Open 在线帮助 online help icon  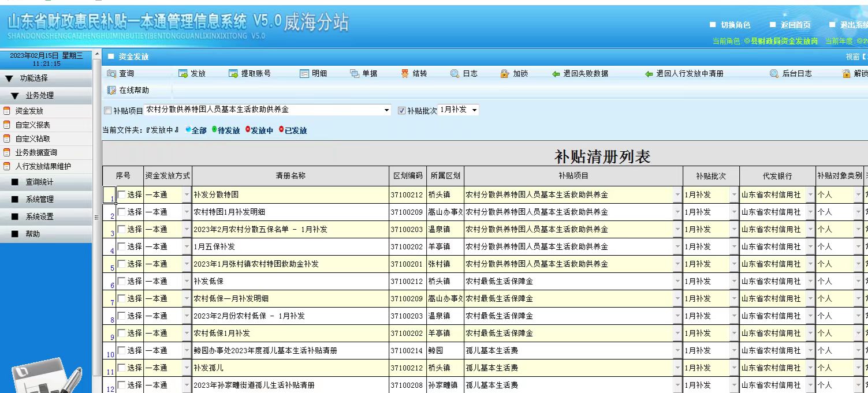tap(112, 91)
